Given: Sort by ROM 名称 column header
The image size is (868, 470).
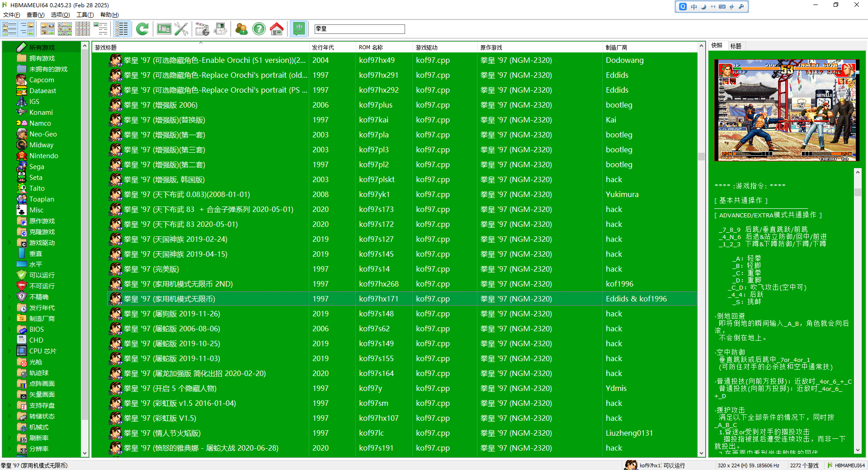Looking at the screenshot, I should (385, 47).
